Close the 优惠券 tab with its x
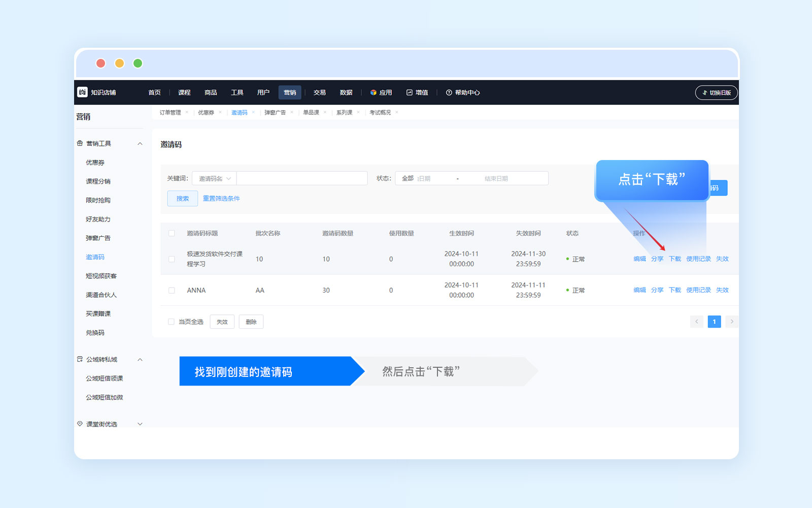This screenshot has width=812, height=508. tap(220, 112)
